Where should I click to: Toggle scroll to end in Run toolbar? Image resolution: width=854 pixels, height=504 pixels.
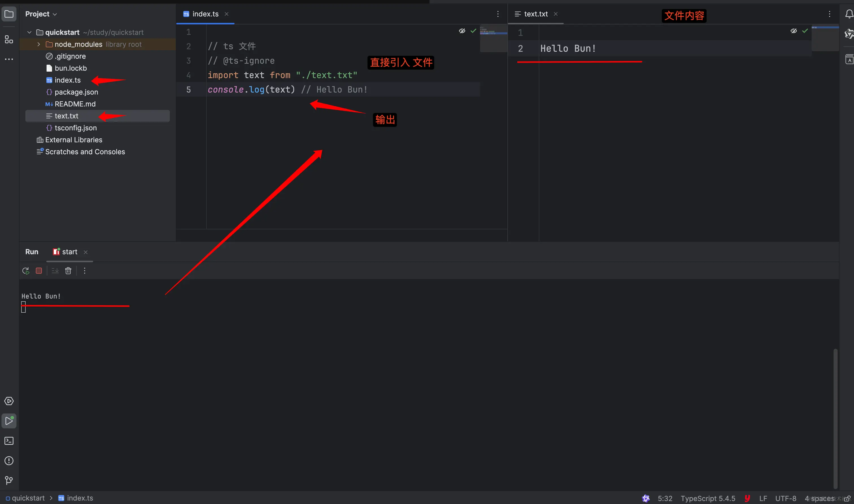tap(55, 271)
